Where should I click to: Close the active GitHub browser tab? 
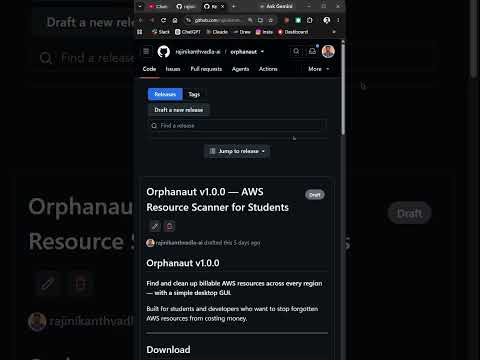[x=223, y=6]
